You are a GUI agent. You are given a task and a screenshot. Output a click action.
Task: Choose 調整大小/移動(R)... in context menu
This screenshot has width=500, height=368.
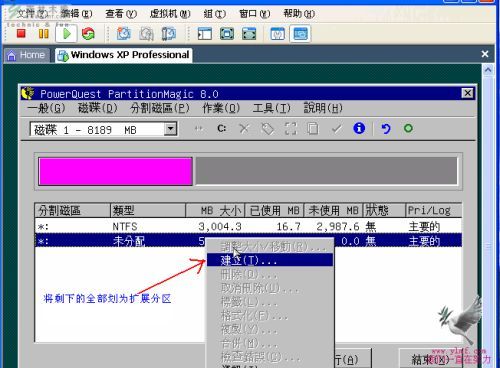click(x=270, y=246)
